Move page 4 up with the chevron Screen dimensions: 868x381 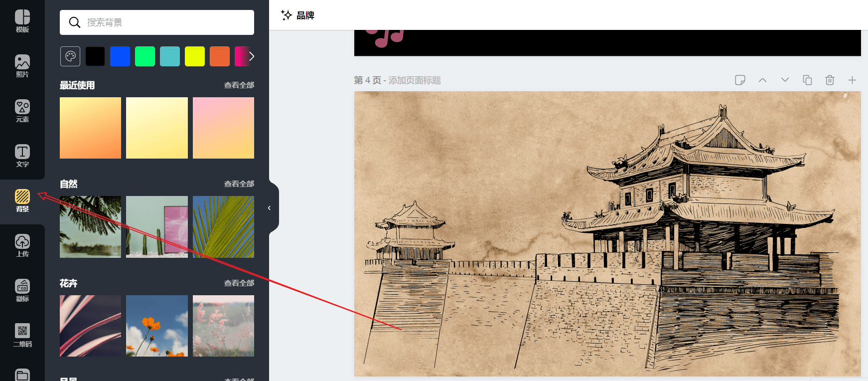coord(762,80)
